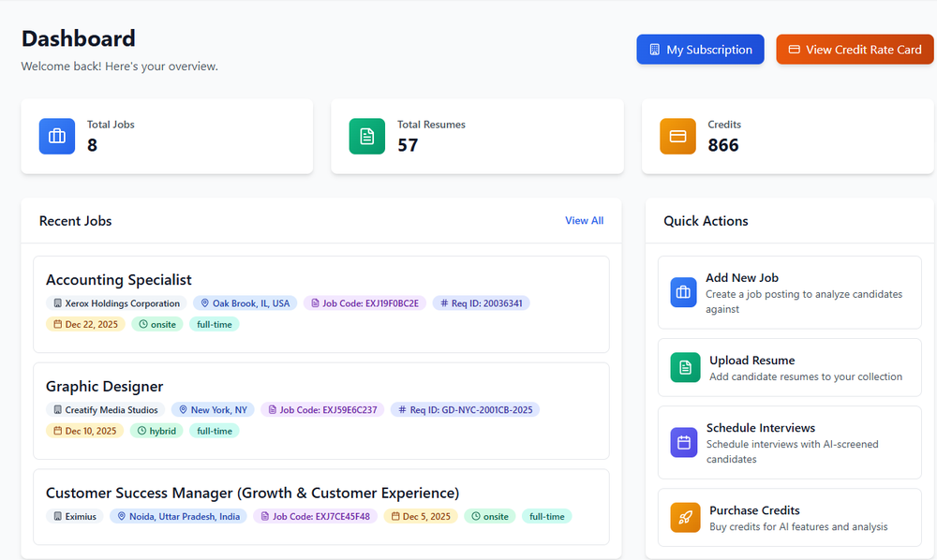Click the hybrid work mode tag
The image size is (937, 560).
pyautogui.click(x=156, y=431)
